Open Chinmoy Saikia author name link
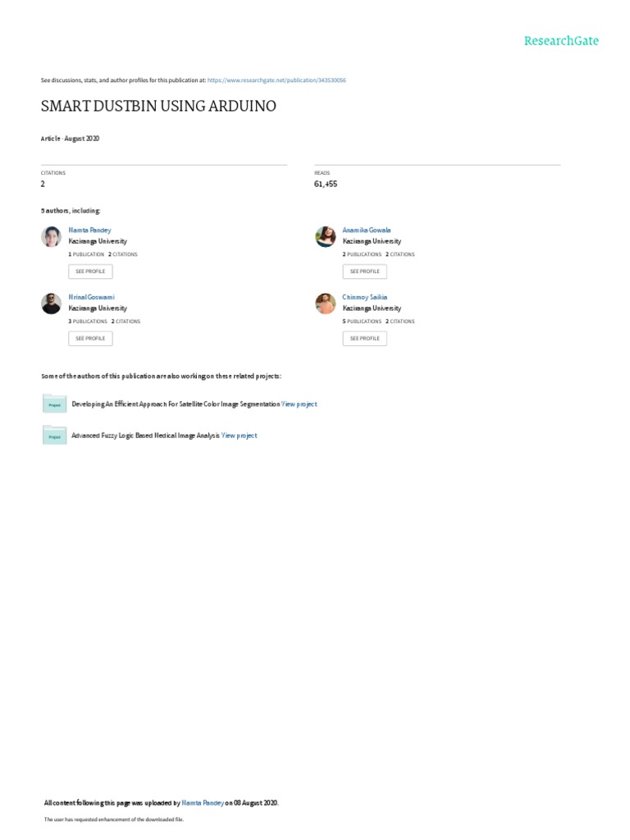This screenshot has width=630, height=840. [x=365, y=297]
